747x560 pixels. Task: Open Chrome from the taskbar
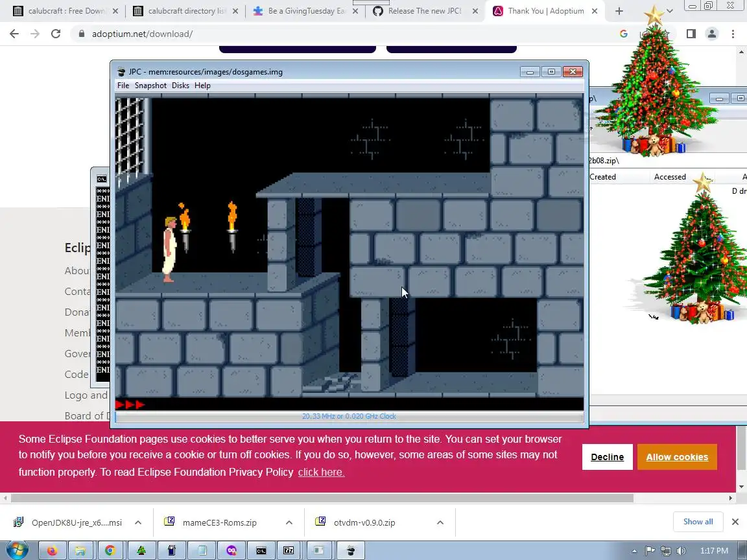pos(110,550)
